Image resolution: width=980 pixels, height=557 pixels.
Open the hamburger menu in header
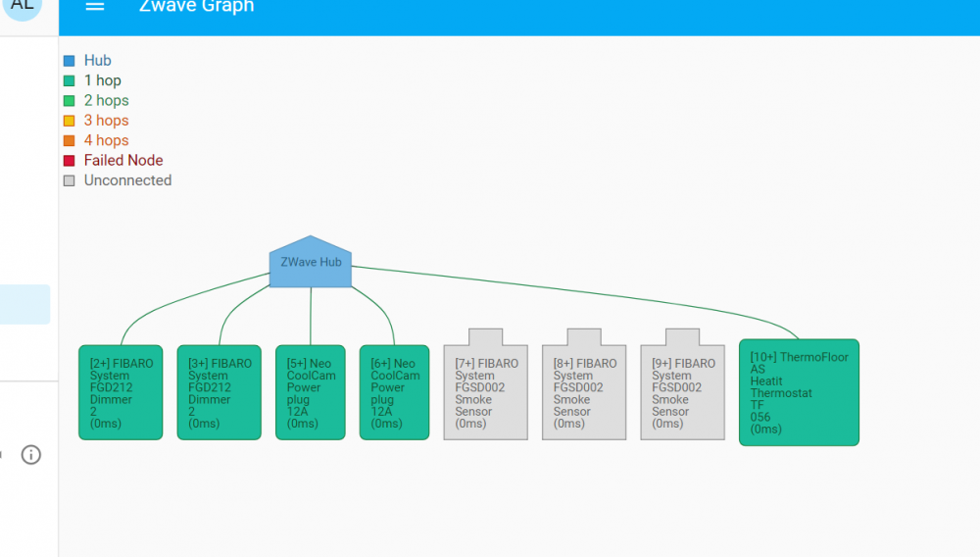pyautogui.click(x=94, y=7)
